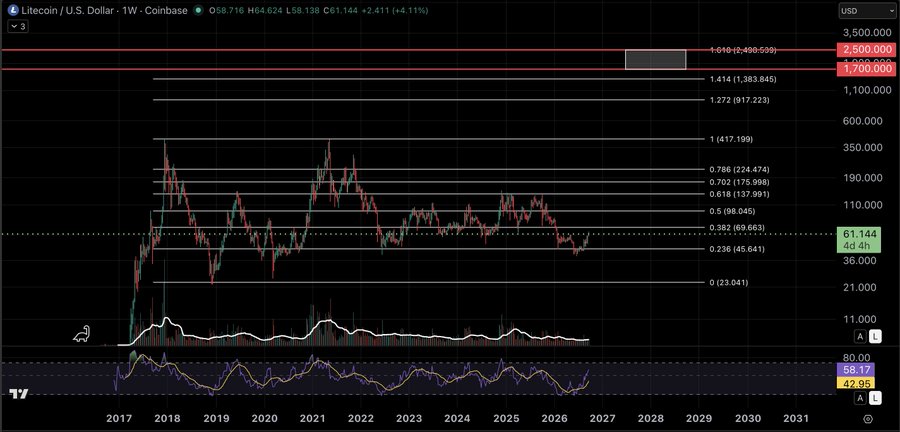The image size is (900, 432).
Task: Select the 0.382 (69.663) Fibonacci level label
Action: (737, 228)
